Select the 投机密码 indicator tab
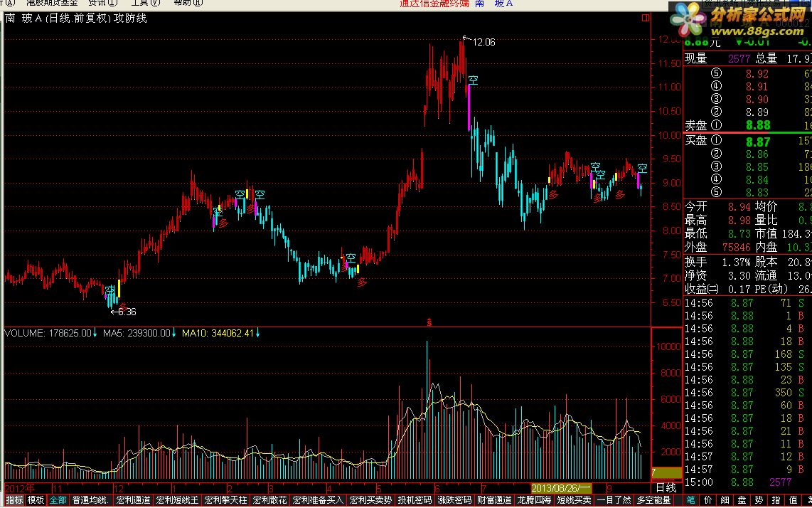Viewport: 812px width, 508px height. click(x=415, y=501)
